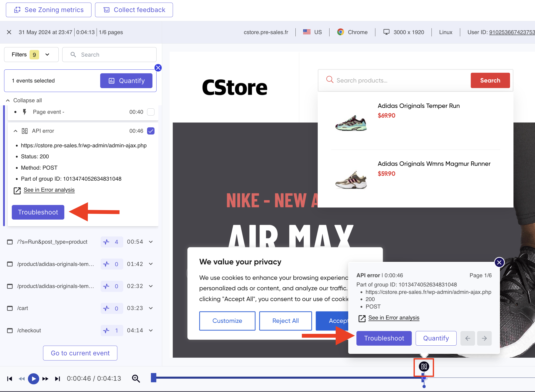Image resolution: width=535 pixels, height=392 pixels.
Task: Go to next event using right arrow
Action: (x=484, y=338)
